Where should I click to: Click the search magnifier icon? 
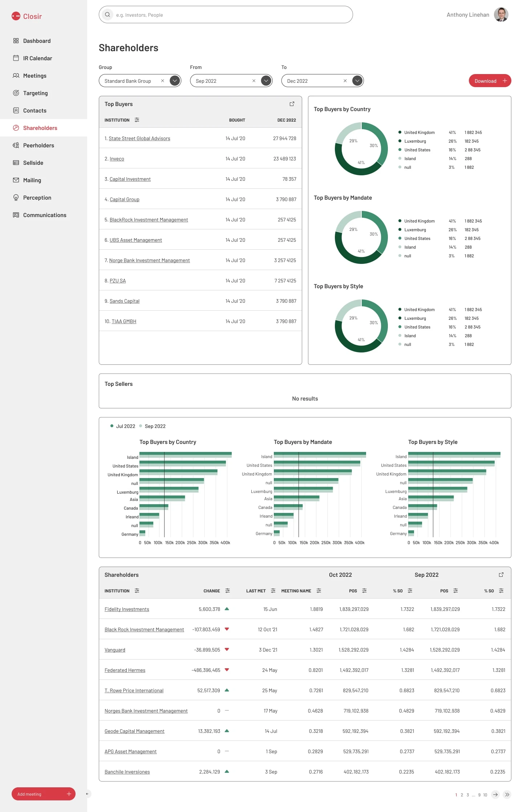click(x=108, y=15)
